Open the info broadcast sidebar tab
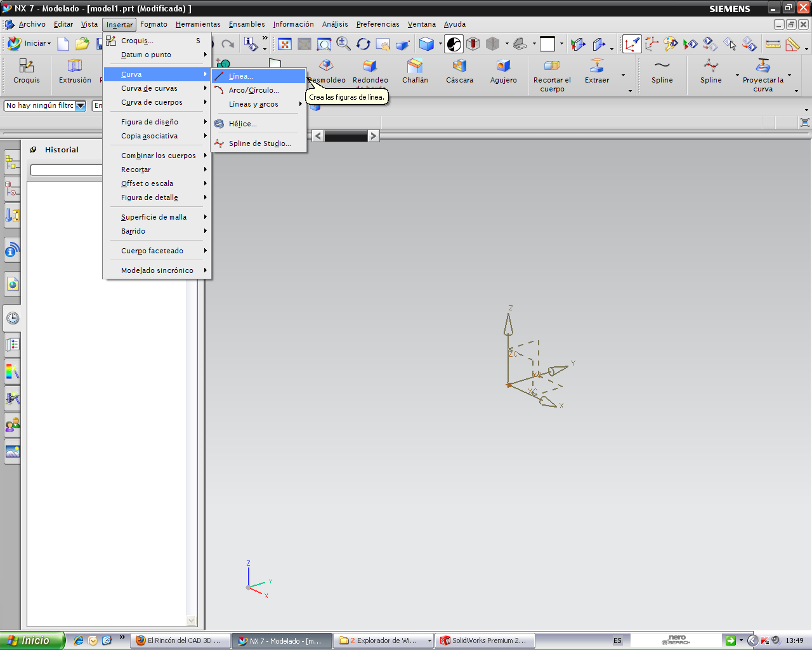 pyautogui.click(x=12, y=250)
